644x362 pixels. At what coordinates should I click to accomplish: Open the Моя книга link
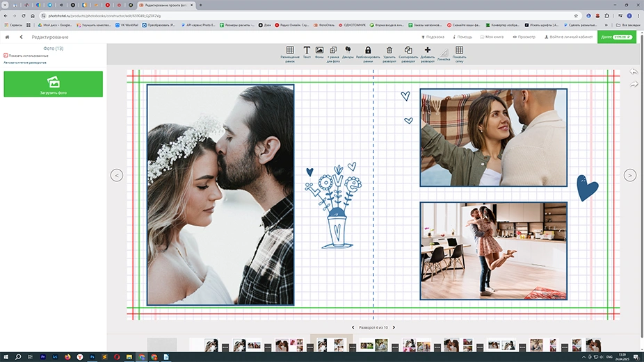tap(492, 37)
